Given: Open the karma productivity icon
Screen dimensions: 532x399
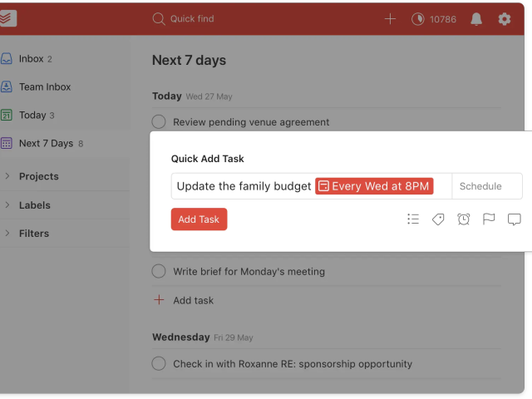Looking at the screenshot, I should [x=417, y=19].
